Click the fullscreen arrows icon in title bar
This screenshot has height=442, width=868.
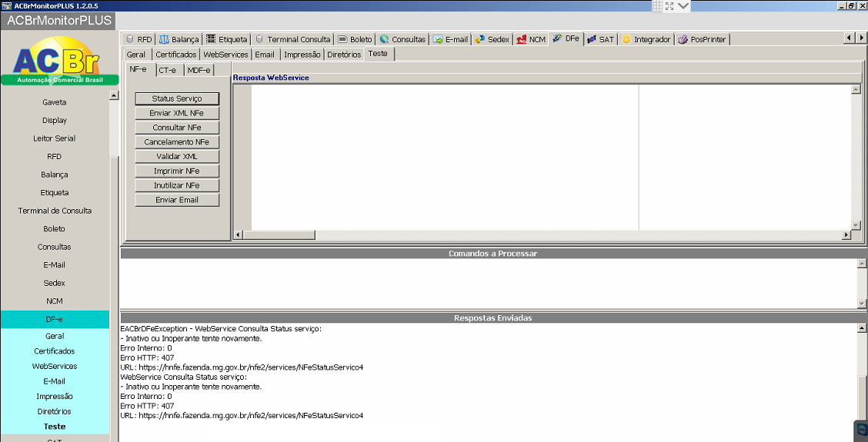point(669,6)
